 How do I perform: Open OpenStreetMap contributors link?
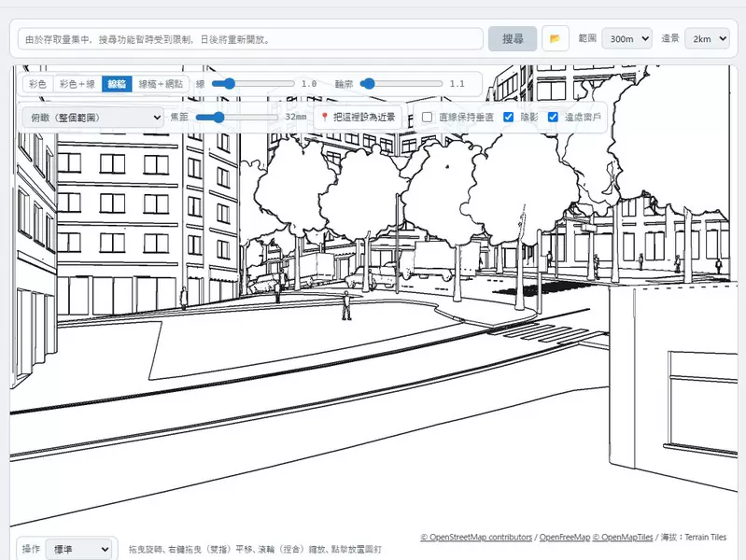(x=476, y=538)
